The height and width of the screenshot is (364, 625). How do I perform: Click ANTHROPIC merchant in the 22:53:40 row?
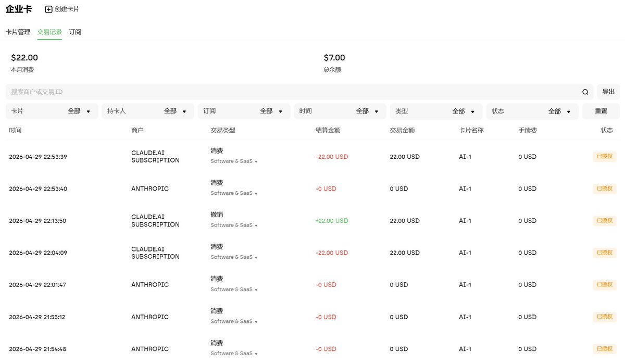coord(150,189)
